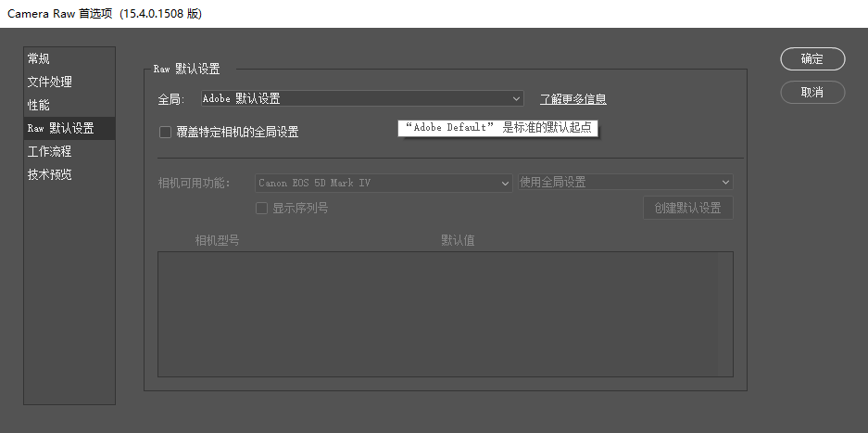Open the 全局 Adobe 默认设置 dropdown
868x433 pixels.
[362, 98]
